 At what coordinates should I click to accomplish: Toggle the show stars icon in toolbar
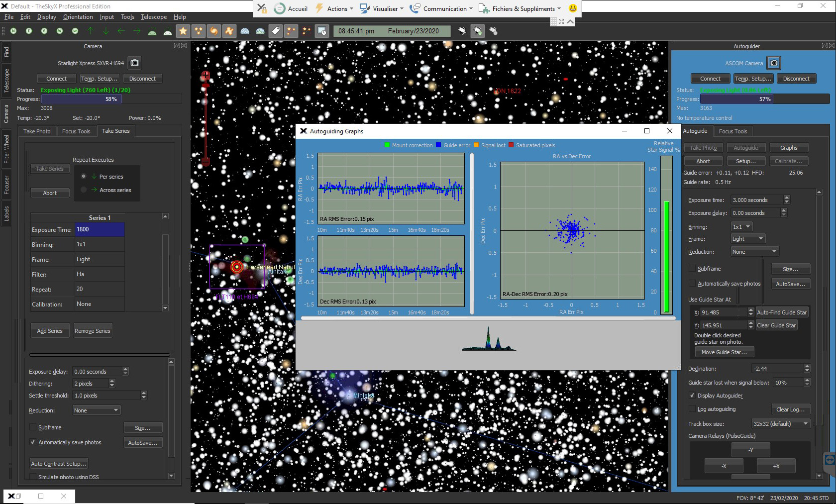183,31
